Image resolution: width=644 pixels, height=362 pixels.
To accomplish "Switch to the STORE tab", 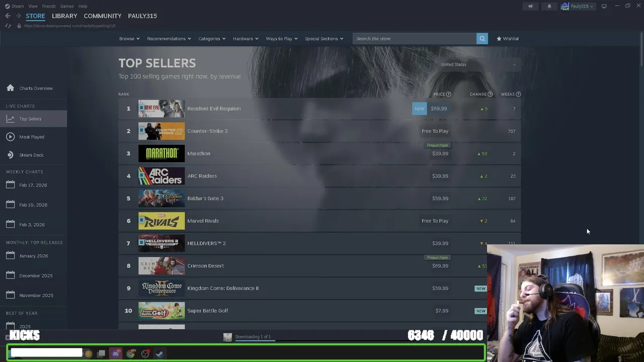I will tap(35, 16).
